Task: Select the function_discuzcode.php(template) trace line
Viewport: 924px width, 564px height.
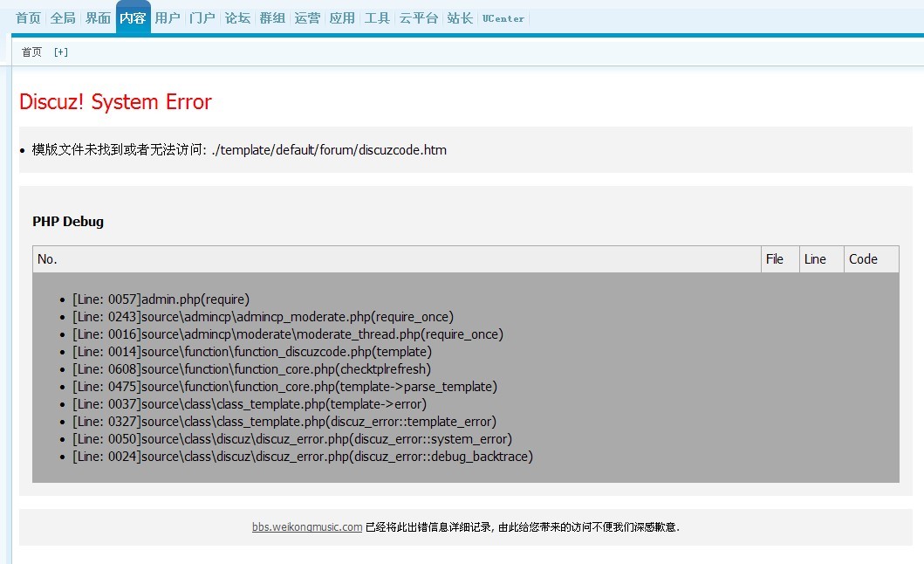Action: tap(252, 352)
